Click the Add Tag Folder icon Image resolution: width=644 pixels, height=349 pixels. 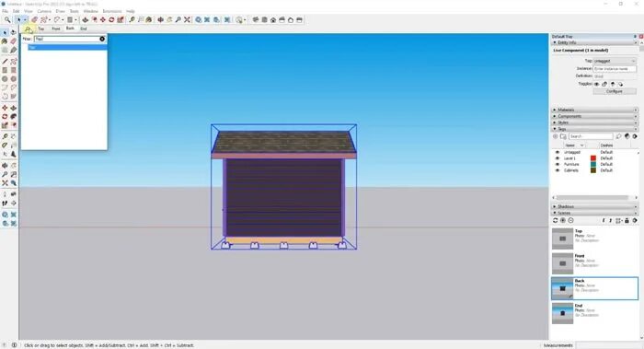tap(563, 136)
